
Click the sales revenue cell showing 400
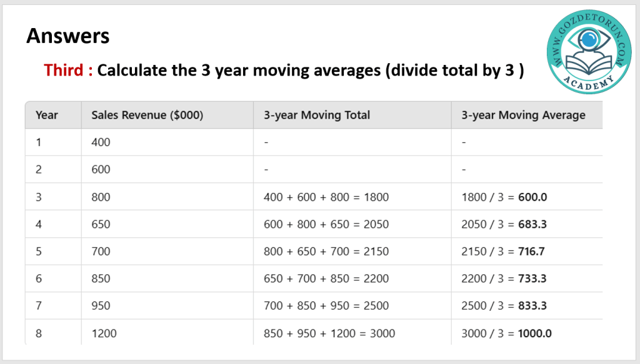coord(101,142)
